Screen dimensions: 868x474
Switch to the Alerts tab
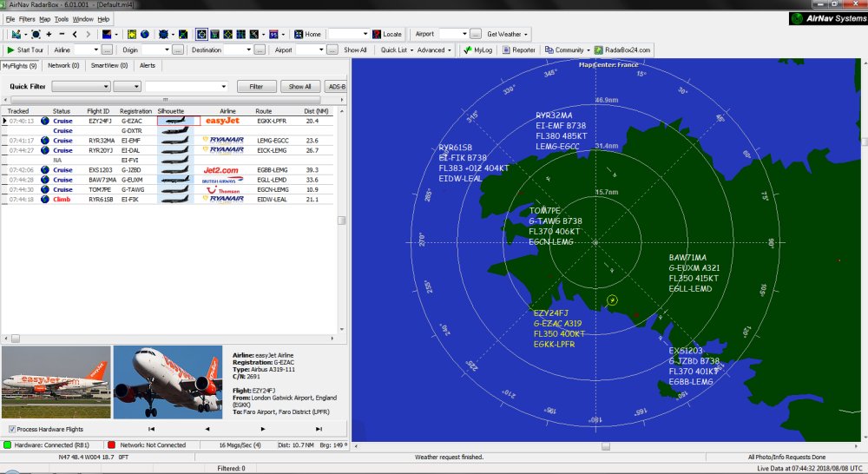[x=148, y=65]
